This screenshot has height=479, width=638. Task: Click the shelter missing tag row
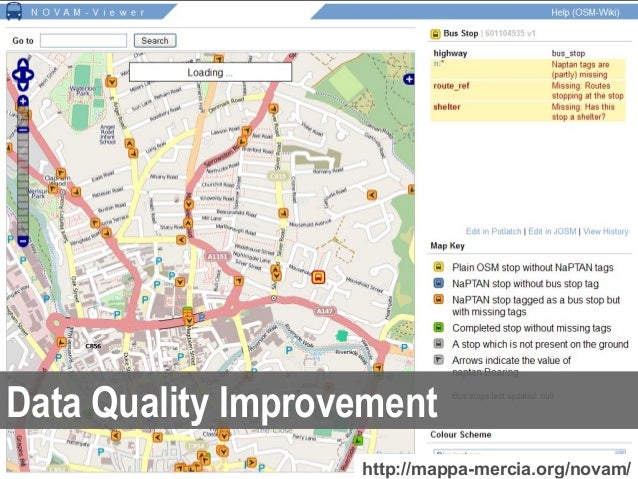click(528, 112)
